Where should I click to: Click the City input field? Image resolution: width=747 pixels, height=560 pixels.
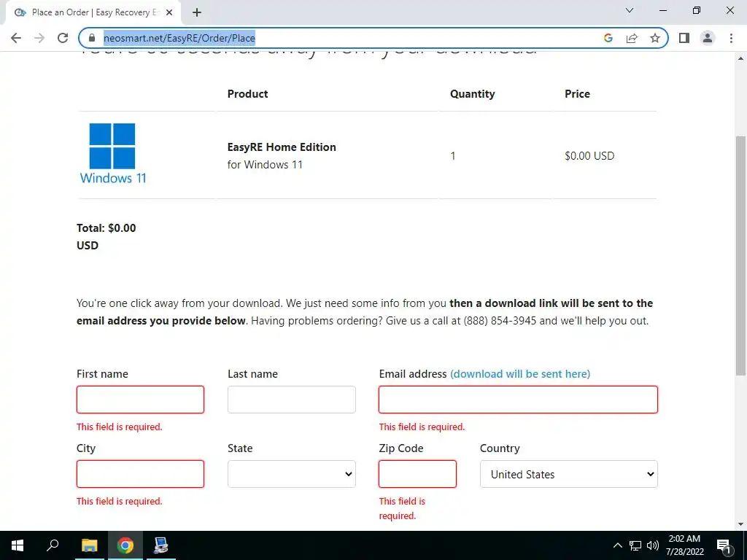tap(140, 474)
